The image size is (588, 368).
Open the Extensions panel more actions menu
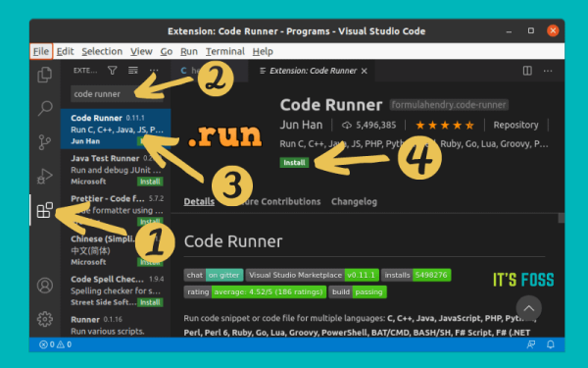pos(154,71)
